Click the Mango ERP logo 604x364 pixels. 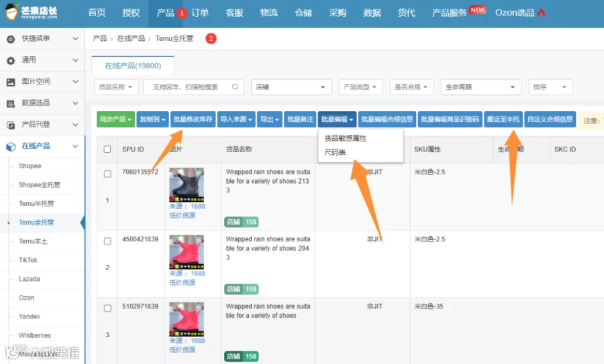tap(32, 12)
